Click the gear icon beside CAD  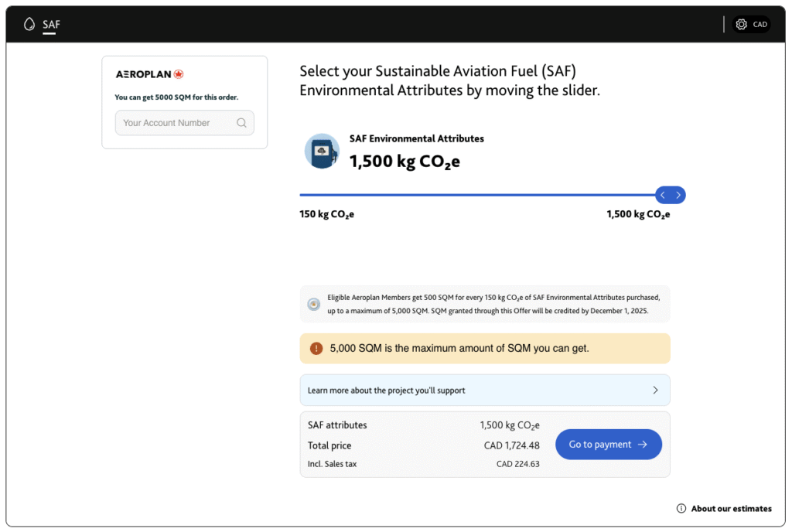click(741, 24)
